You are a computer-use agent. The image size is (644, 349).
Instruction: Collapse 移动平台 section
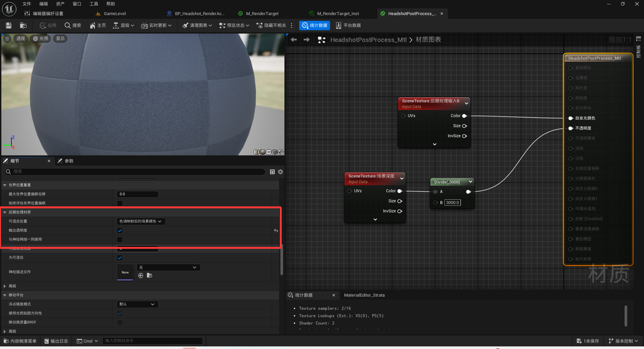tap(5, 295)
